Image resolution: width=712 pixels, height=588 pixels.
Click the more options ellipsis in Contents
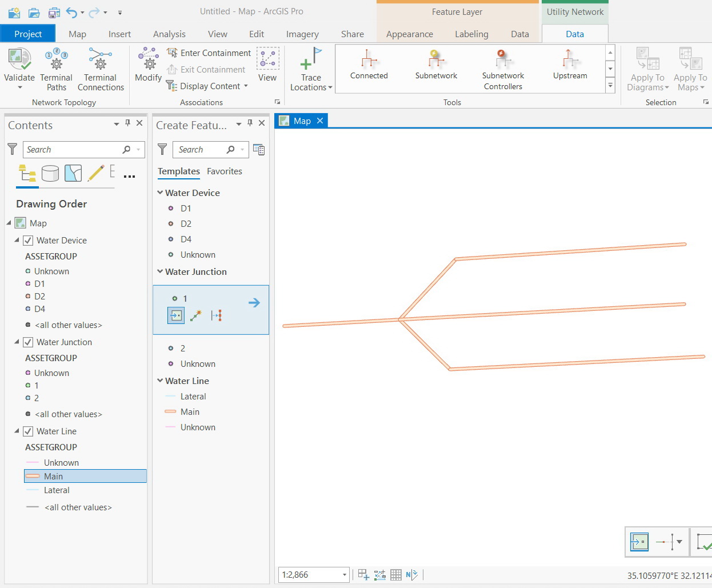[130, 176]
